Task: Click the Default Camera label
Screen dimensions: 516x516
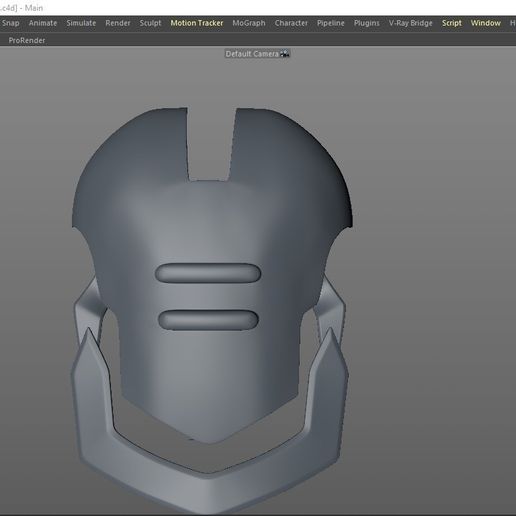Action: click(252, 54)
